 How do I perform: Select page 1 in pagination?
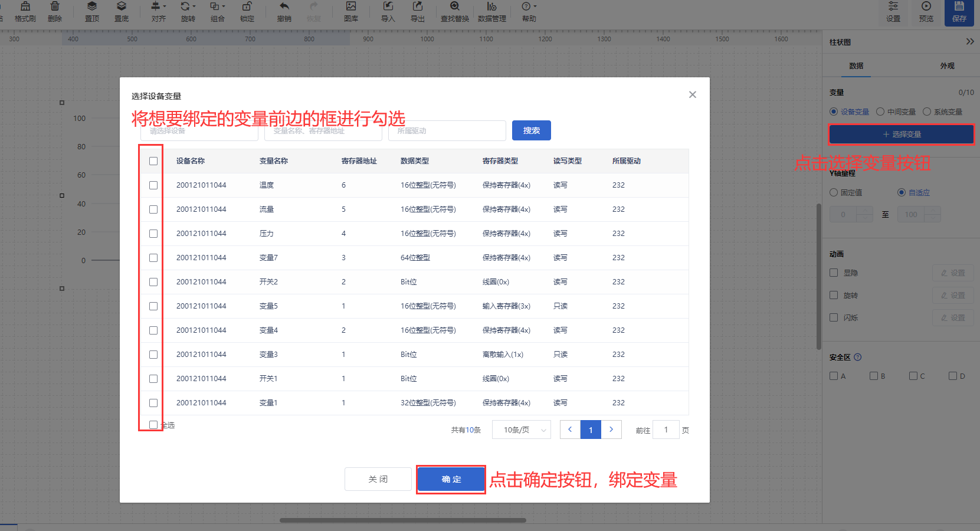coord(591,430)
